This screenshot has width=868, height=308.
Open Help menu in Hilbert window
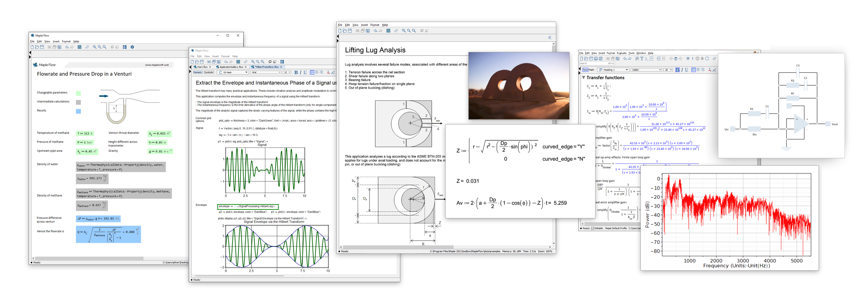click(235, 56)
